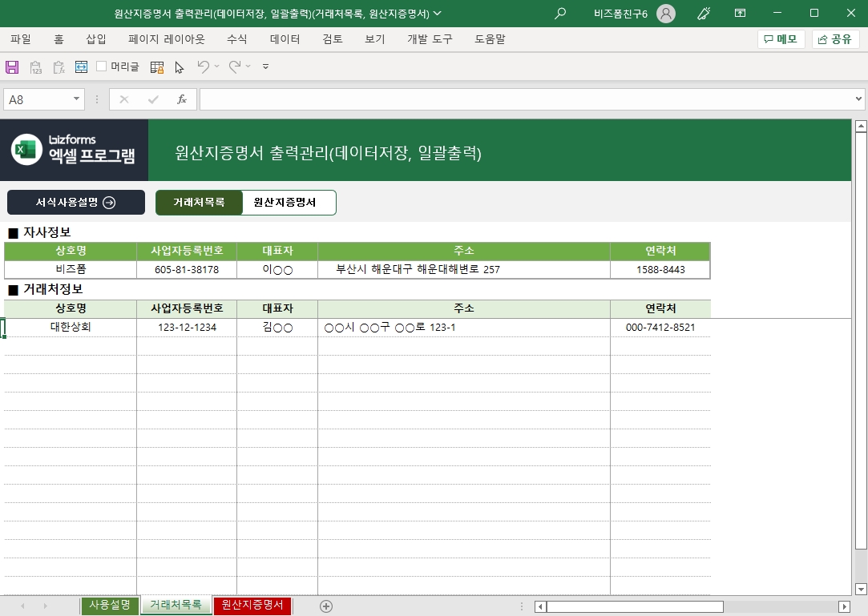868x616 pixels.
Task: Click the Undo arrow icon
Action: pos(204,67)
